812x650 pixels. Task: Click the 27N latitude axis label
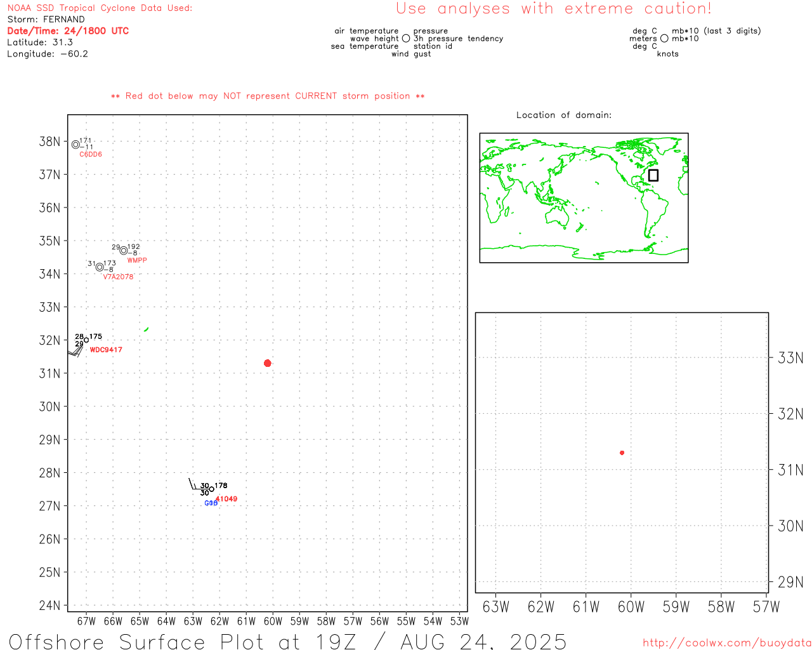click(x=49, y=506)
